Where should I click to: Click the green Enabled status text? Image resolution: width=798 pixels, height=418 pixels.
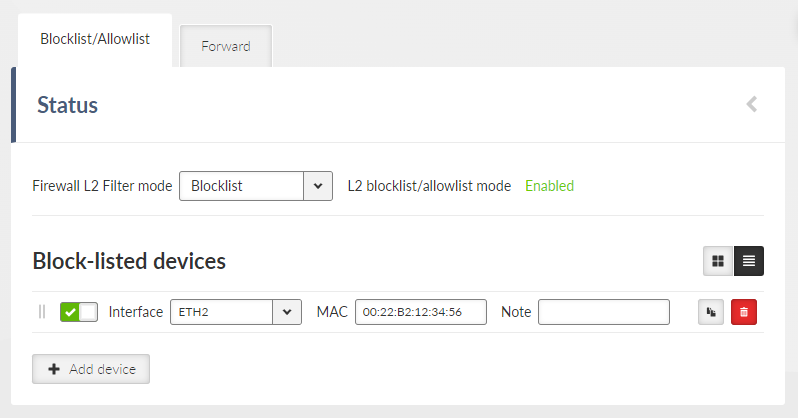pyautogui.click(x=550, y=186)
